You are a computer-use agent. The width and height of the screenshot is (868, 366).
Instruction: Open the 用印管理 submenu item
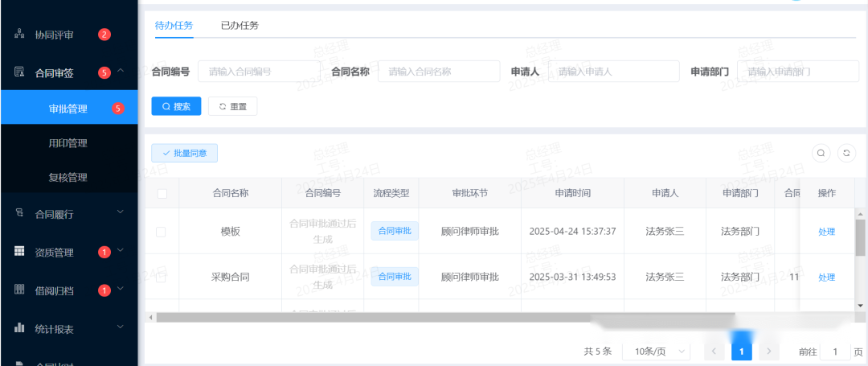68,143
